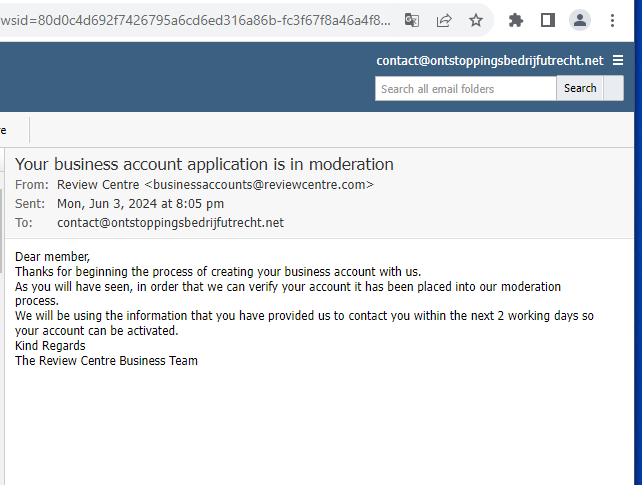Click the 'Review Centre' sender name
Viewport: 642px width, 485px height.
[x=98, y=185]
